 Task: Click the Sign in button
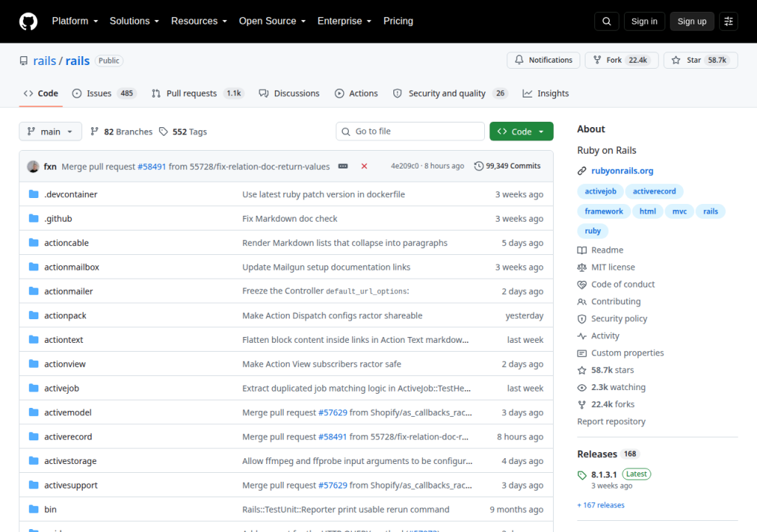coord(644,21)
